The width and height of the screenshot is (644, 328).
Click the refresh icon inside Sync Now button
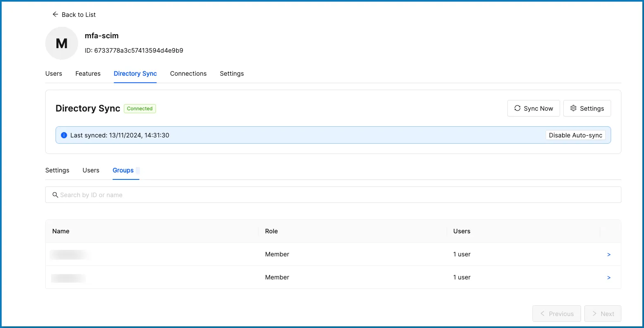[518, 108]
